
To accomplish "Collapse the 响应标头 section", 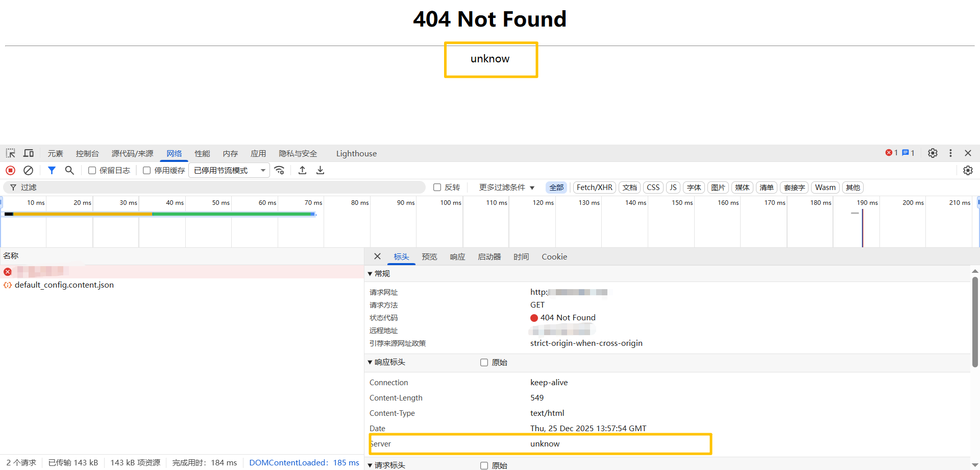I will pyautogui.click(x=371, y=362).
